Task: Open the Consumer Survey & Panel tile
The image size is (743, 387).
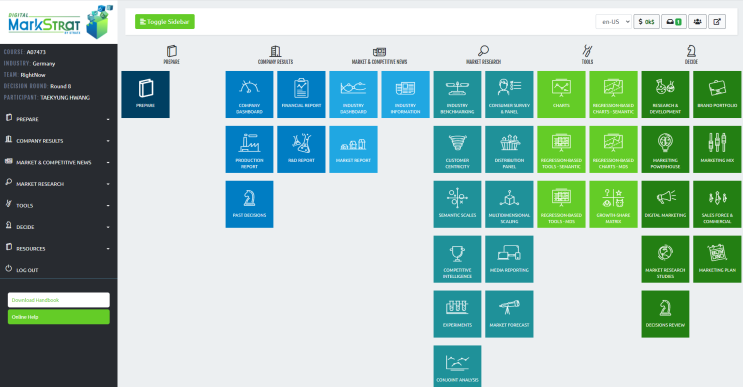Action: 509,94
